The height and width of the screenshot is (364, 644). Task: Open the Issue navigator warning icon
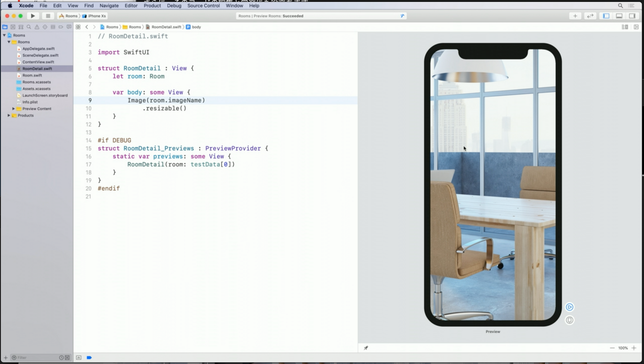[x=37, y=27]
